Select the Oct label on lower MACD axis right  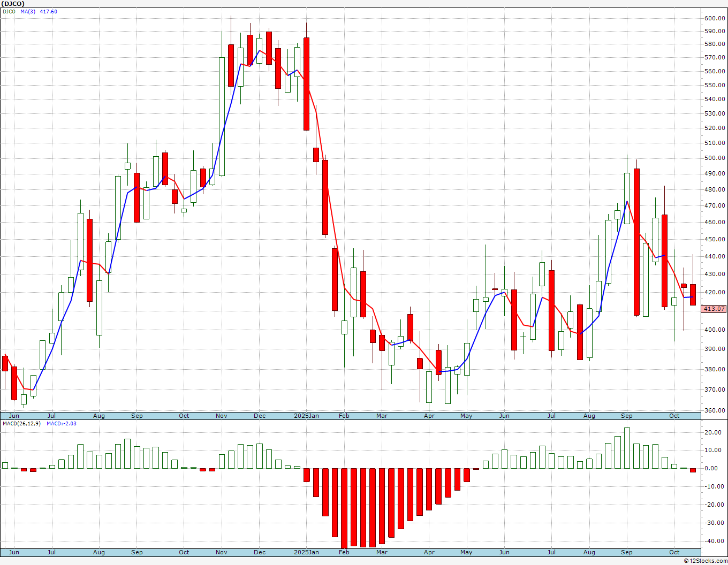click(x=674, y=552)
